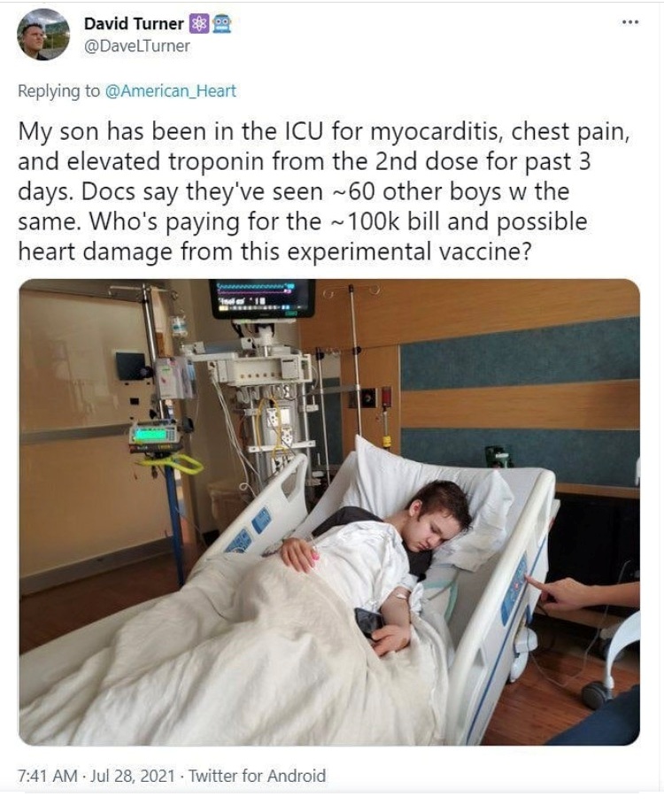Click David Turner's profile avatar
664x812 pixels.
43,35
